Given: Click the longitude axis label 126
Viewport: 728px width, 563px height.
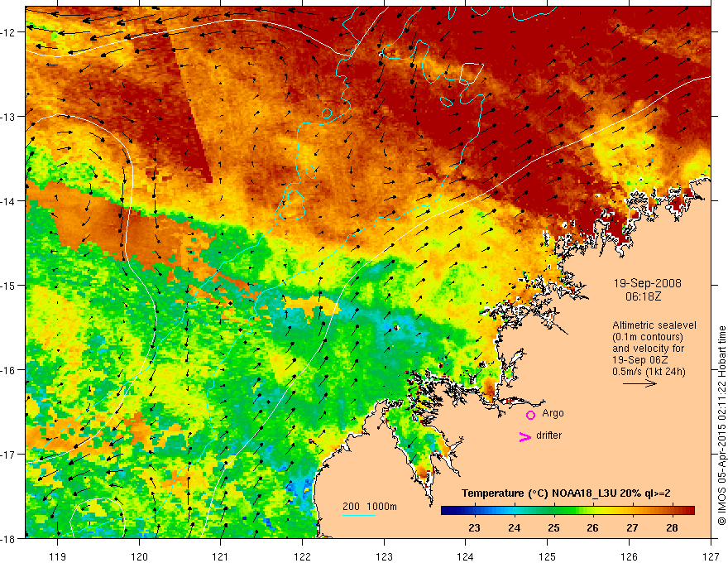Looking at the screenshot, I should pyautogui.click(x=629, y=556).
